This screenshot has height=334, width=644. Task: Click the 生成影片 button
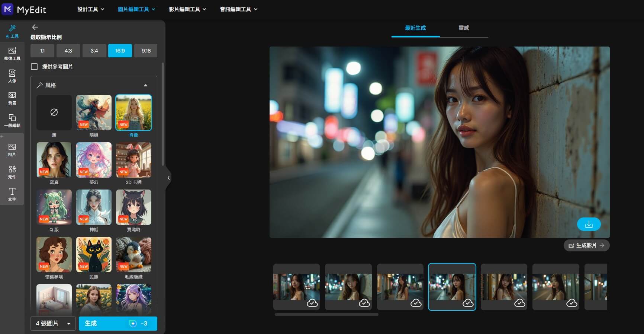tap(586, 245)
